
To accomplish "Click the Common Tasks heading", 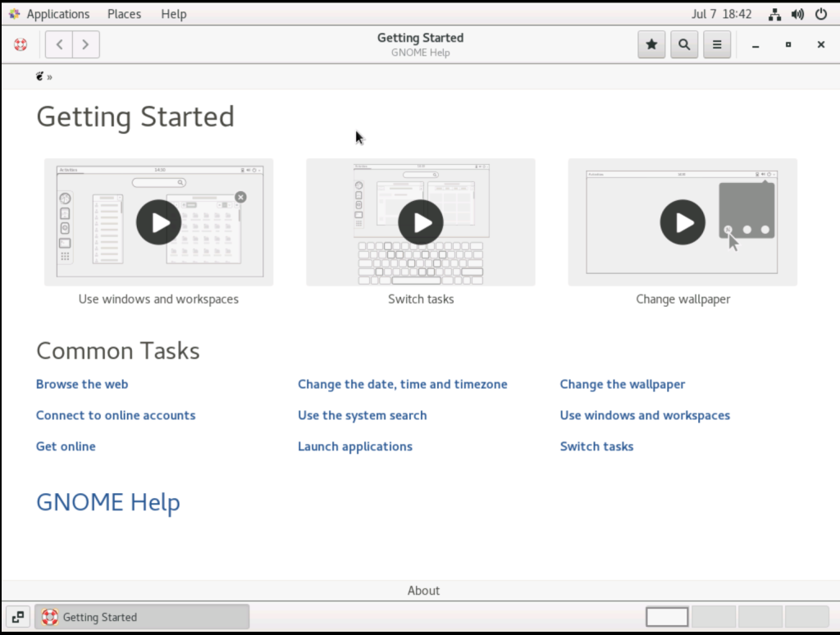I will tap(118, 351).
